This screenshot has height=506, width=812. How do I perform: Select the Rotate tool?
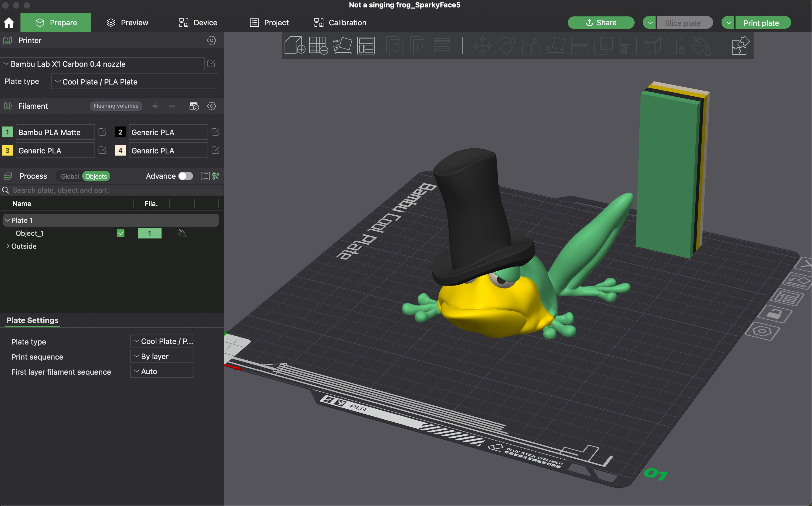click(506, 45)
